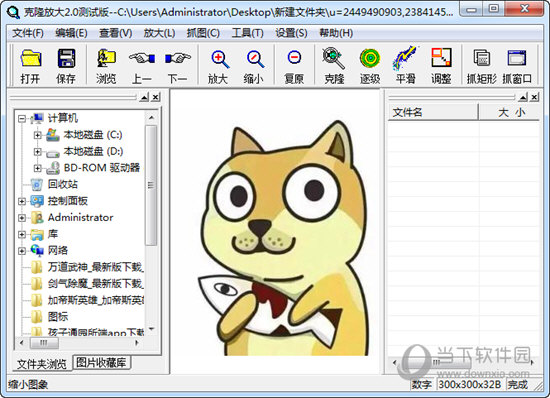550x398 pixels.
Task: Select BD-ROM 驱动器 in the tree
Action: pyautogui.click(x=102, y=168)
